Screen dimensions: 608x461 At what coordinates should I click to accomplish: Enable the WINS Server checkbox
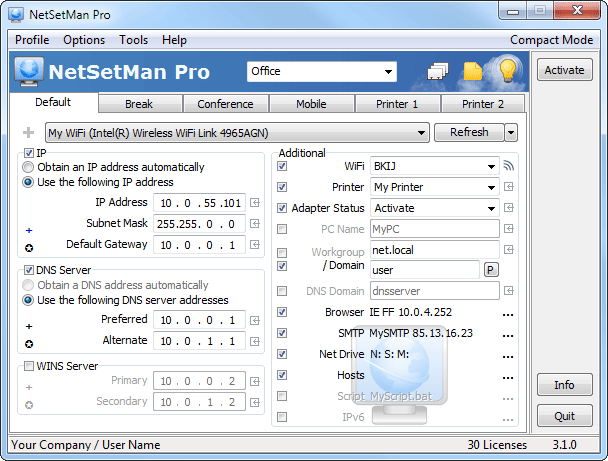point(29,366)
